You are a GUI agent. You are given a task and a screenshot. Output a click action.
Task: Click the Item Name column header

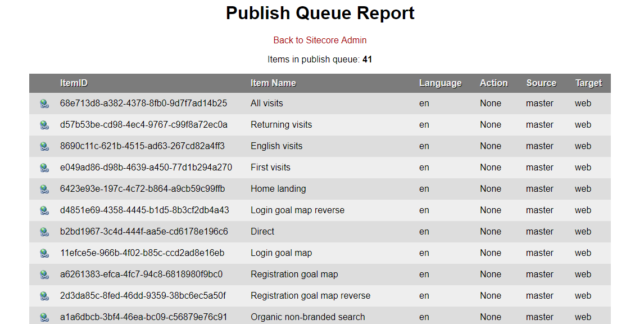pyautogui.click(x=274, y=83)
